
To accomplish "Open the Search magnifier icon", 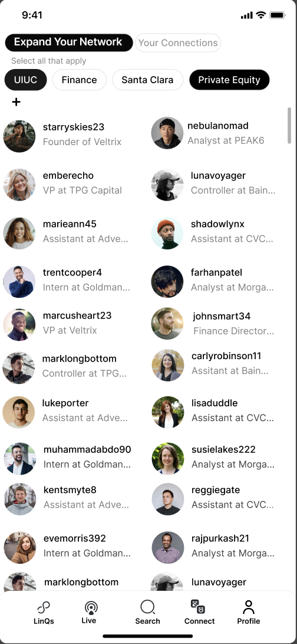I will pyautogui.click(x=147, y=607).
